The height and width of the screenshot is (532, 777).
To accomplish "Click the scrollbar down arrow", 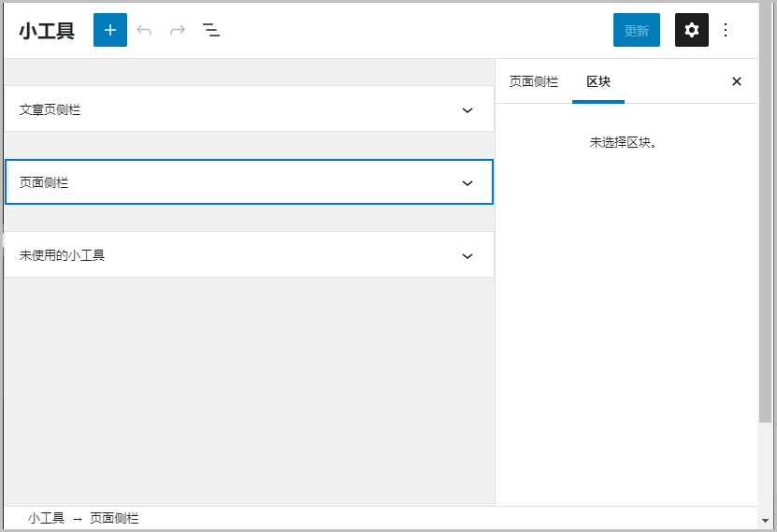I will tap(766, 521).
